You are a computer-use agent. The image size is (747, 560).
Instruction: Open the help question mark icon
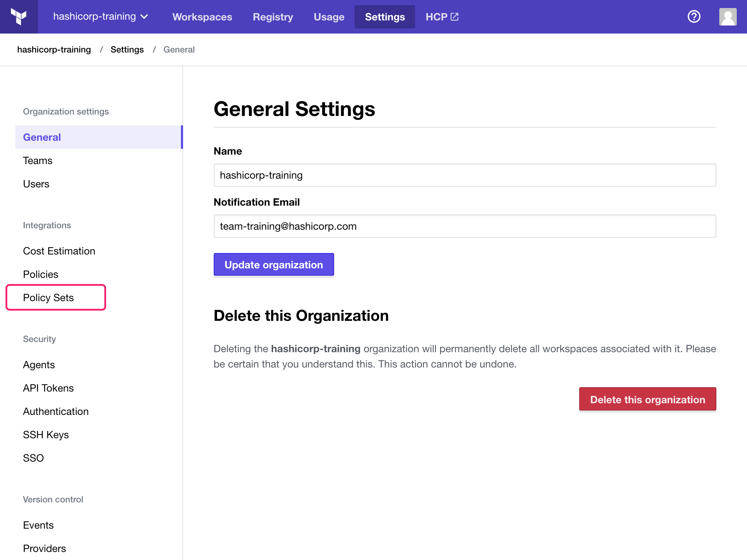(x=694, y=17)
